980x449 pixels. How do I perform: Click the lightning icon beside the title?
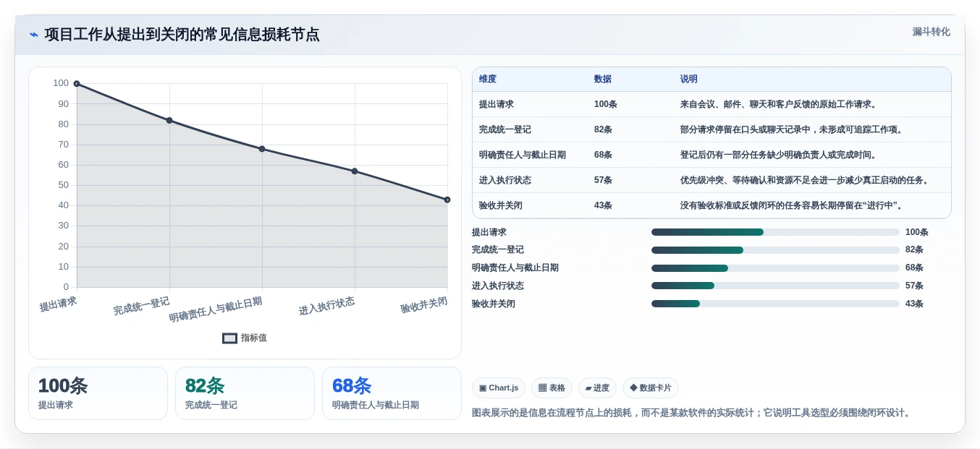[x=34, y=35]
